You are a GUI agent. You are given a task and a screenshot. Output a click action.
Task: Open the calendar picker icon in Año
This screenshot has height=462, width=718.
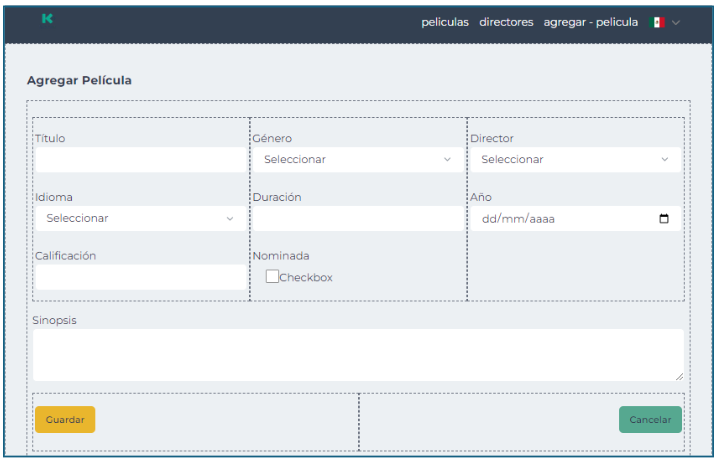pos(664,219)
